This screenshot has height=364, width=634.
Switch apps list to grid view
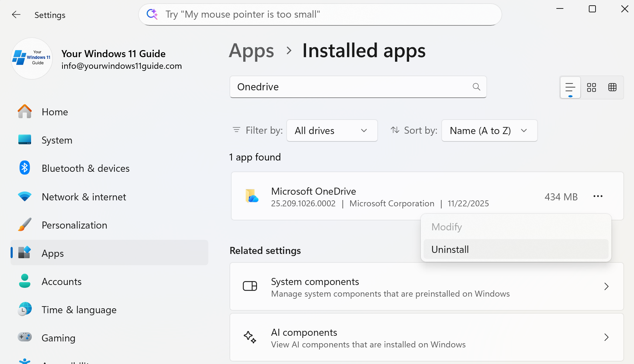click(592, 87)
